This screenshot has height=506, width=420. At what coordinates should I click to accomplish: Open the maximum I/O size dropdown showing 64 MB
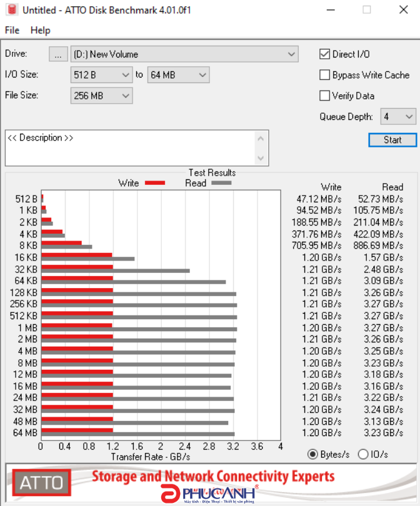[x=178, y=75]
